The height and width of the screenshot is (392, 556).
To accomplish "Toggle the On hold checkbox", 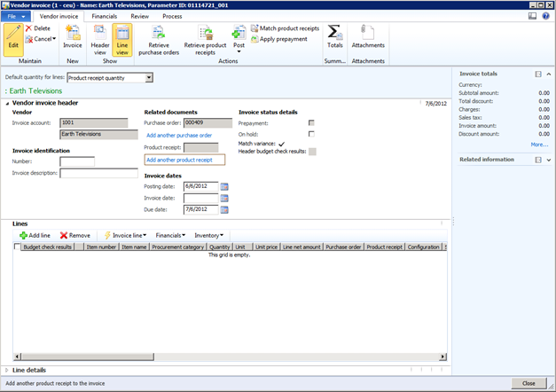I will tap(311, 133).
